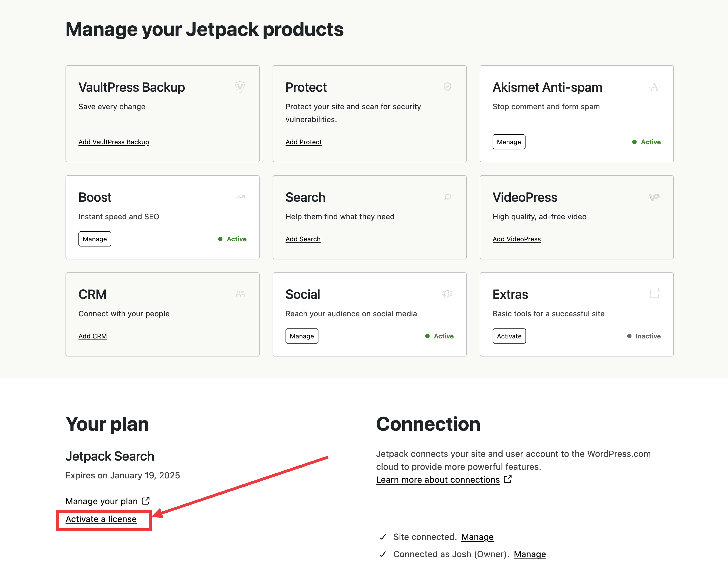Click the Akismet Anti-spam card title
Image resolution: width=728 pixels, height=569 pixels.
point(547,87)
